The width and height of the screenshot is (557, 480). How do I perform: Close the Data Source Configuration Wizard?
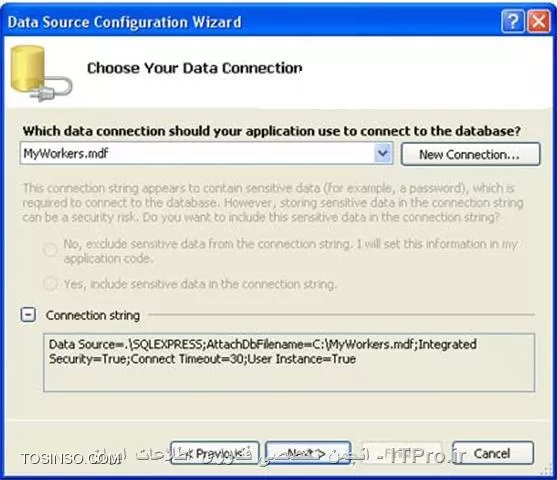tap(539, 21)
